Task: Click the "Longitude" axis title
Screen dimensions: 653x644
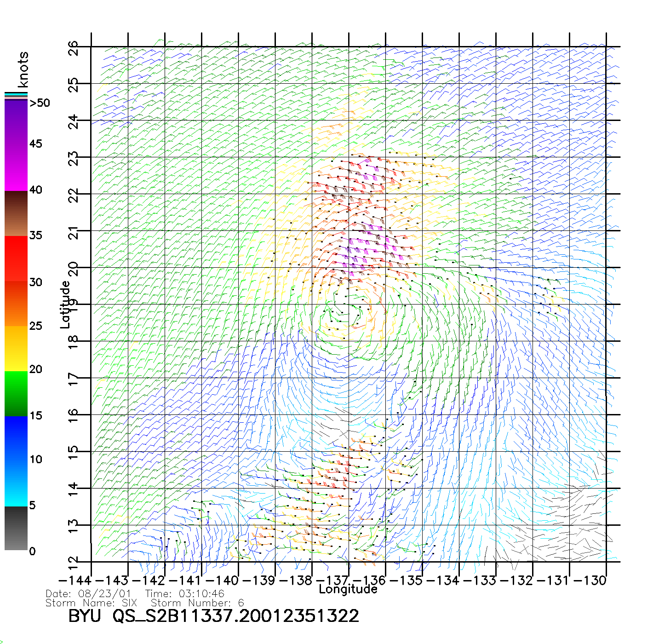Action: 348,589
